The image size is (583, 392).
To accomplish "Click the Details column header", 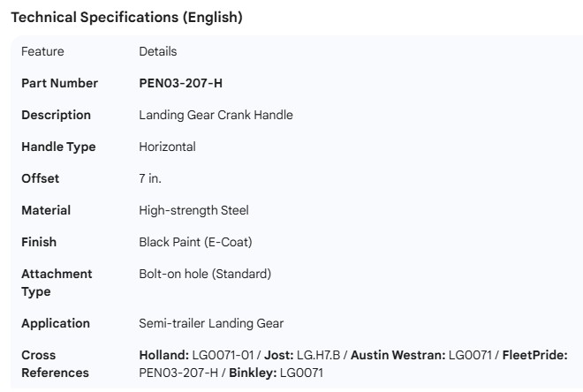I will tap(158, 51).
